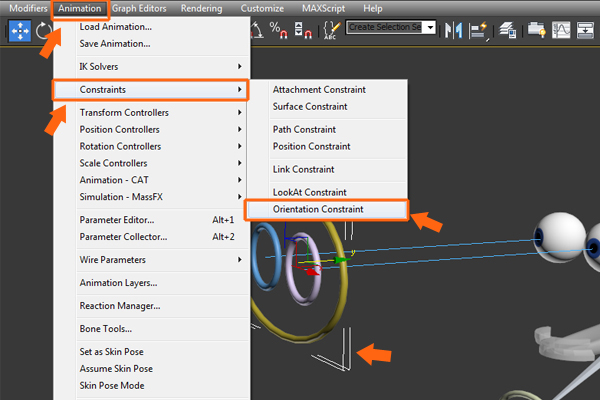The image size is (600, 400).
Task: Activate the Select and Rotate tool
Action: tap(44, 31)
